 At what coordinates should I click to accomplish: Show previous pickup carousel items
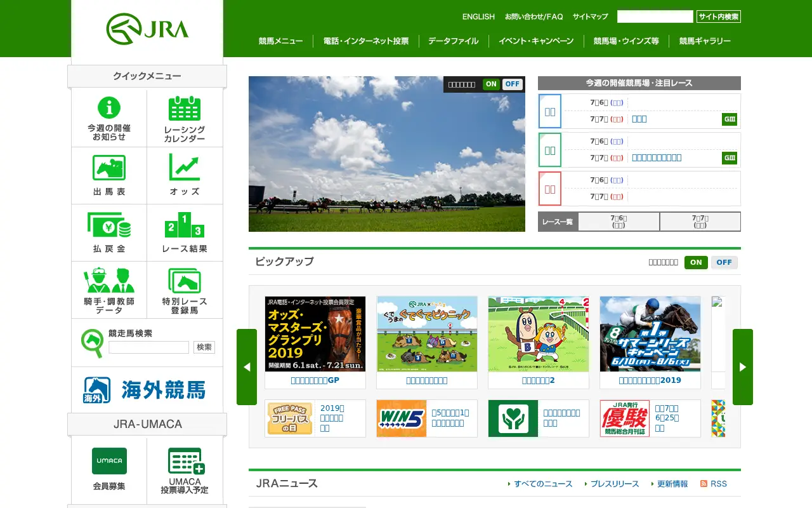(x=247, y=367)
